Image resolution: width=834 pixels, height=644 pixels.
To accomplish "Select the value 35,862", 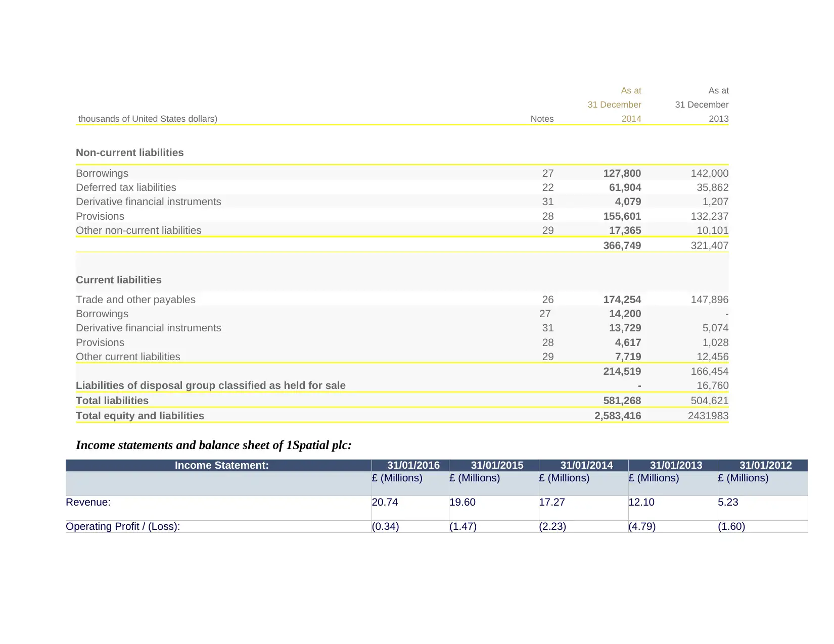I will [x=713, y=187].
